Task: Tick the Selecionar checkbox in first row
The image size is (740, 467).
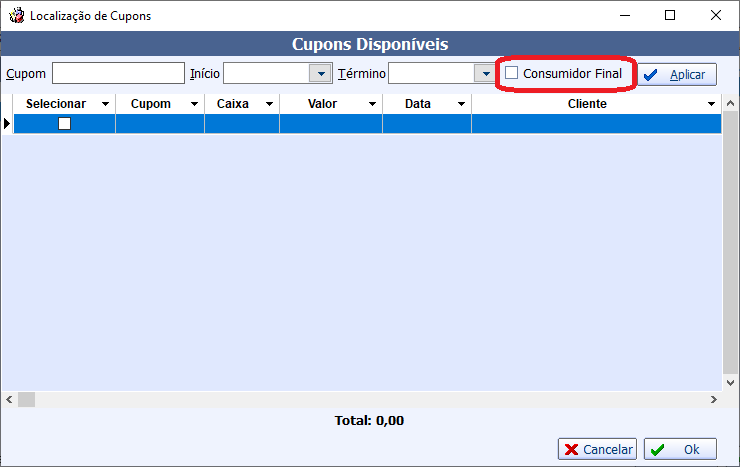Action: (x=65, y=124)
